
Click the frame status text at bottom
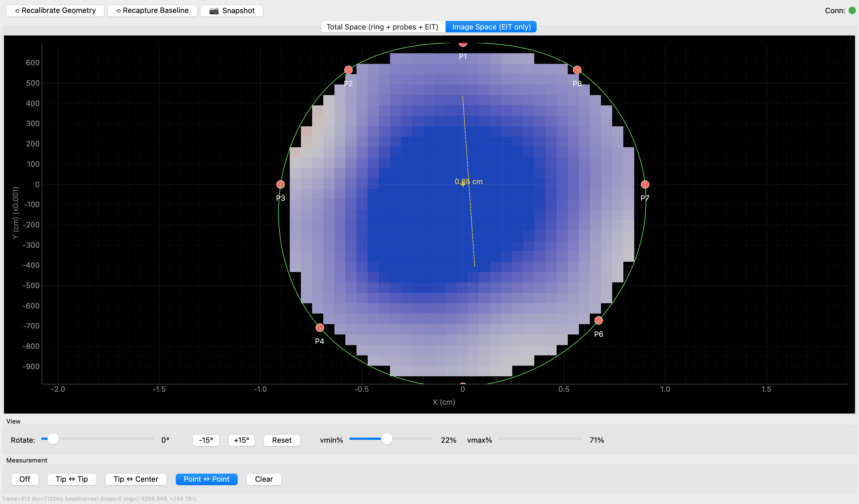click(99, 499)
